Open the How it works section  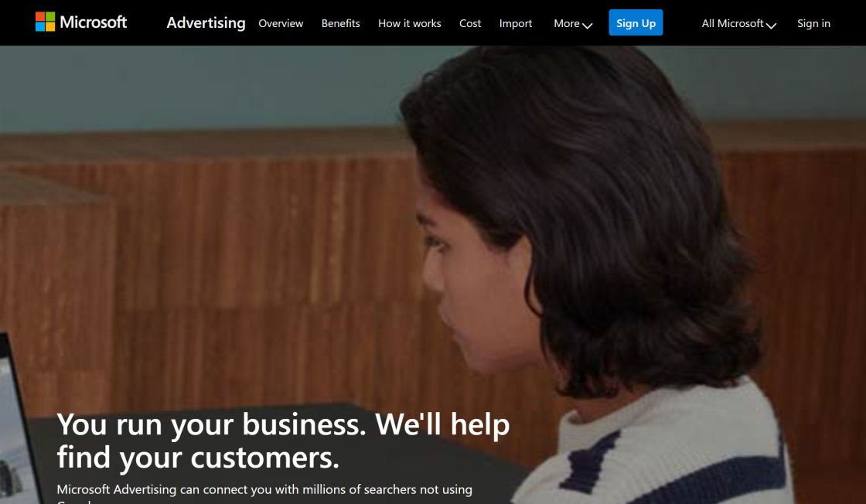(x=410, y=23)
